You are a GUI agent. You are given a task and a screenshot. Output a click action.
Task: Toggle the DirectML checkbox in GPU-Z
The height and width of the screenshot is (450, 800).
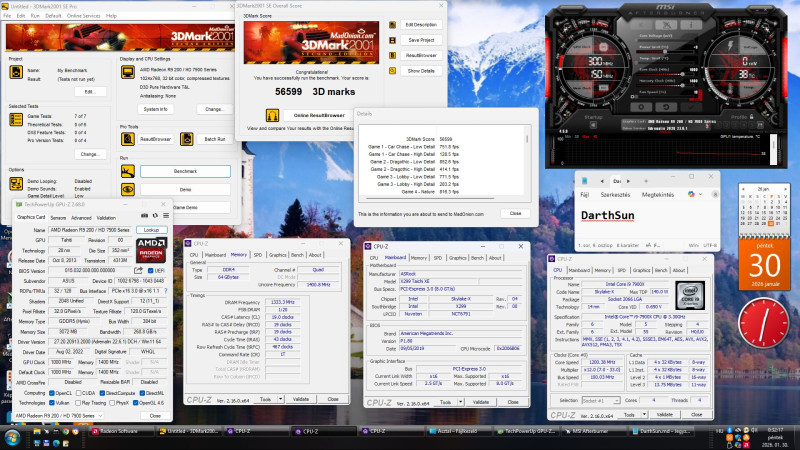142,393
